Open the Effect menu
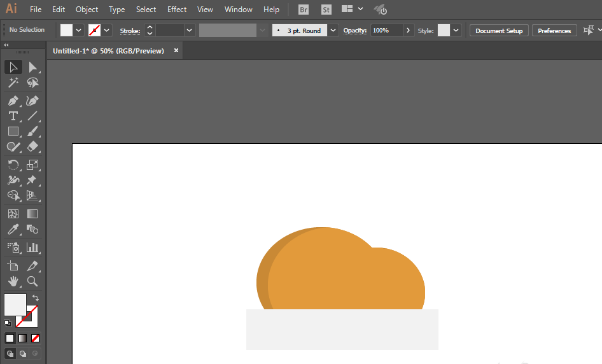The height and width of the screenshot is (364, 602). tap(177, 10)
